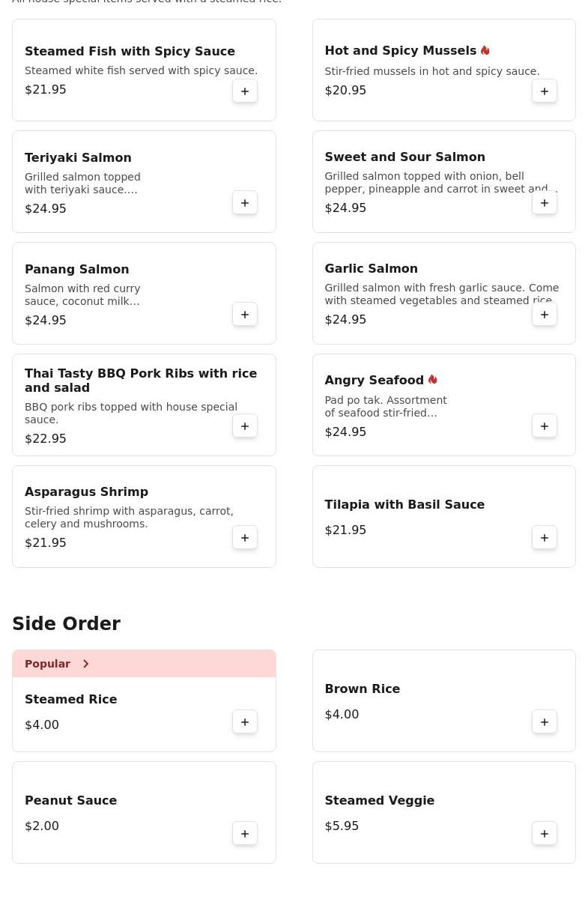The width and height of the screenshot is (588, 902).
Task: Select the Tilapia with Basil Sauce title
Action: 404,504
